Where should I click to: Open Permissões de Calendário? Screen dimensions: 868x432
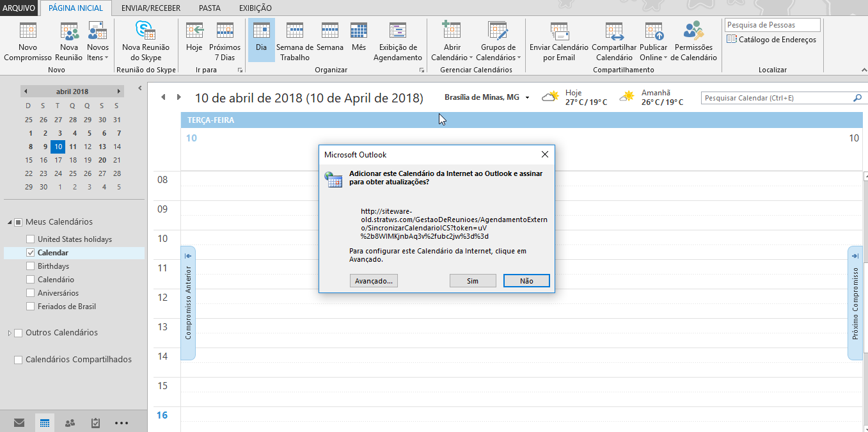coord(693,42)
